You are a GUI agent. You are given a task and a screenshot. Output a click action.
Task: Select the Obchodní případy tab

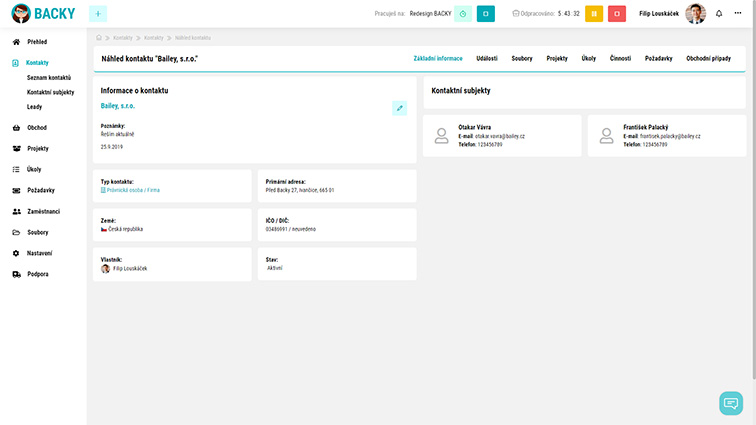click(708, 58)
